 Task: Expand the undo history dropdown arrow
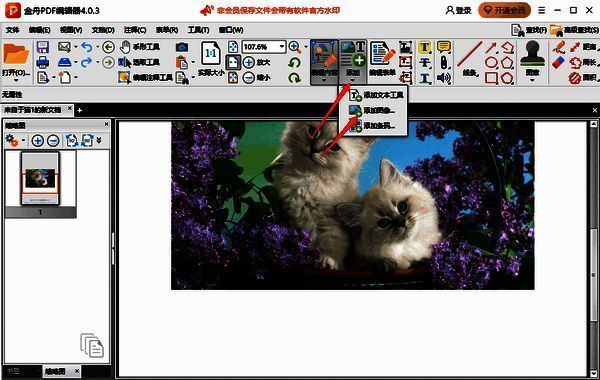[97, 47]
